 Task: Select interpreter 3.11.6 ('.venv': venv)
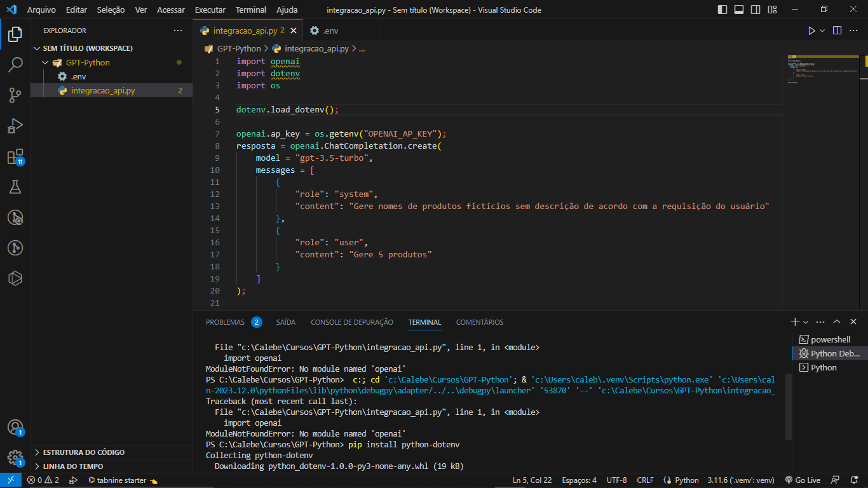coord(741,480)
